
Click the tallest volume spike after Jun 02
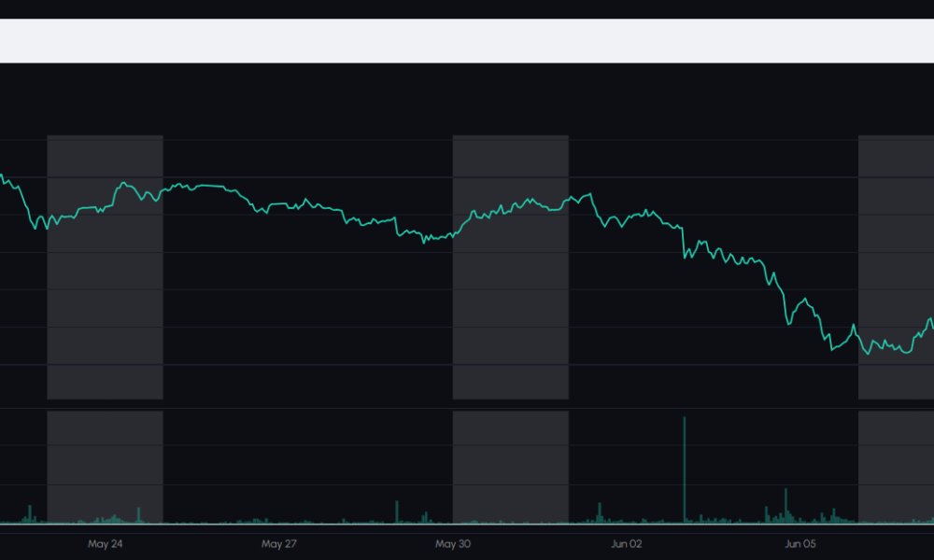coord(685,469)
